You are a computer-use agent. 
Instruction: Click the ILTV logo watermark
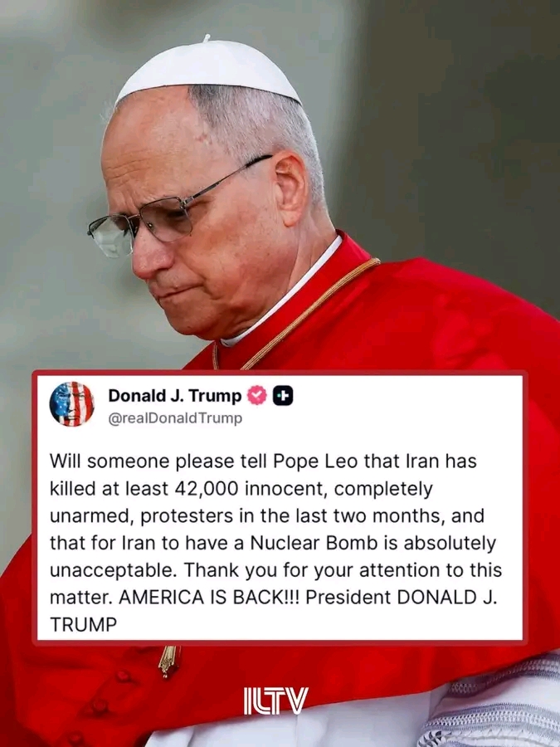[275, 701]
